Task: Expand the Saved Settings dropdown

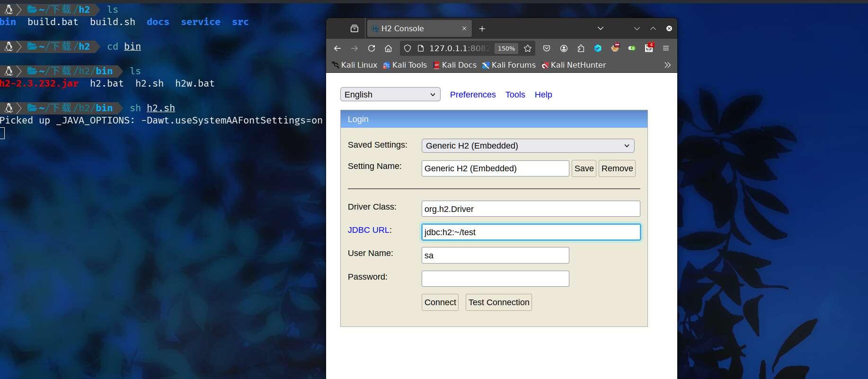Action: (x=528, y=146)
